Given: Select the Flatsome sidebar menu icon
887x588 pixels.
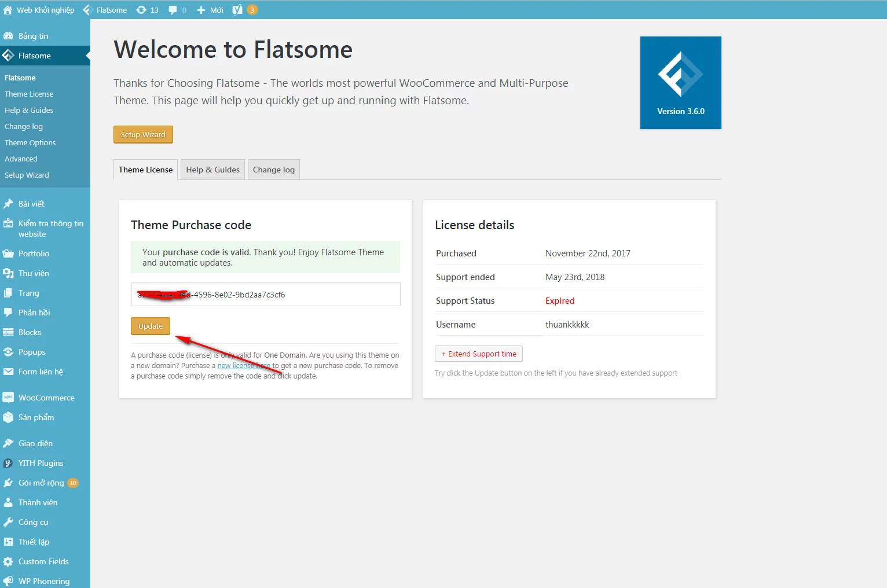Looking at the screenshot, I should 8,56.
